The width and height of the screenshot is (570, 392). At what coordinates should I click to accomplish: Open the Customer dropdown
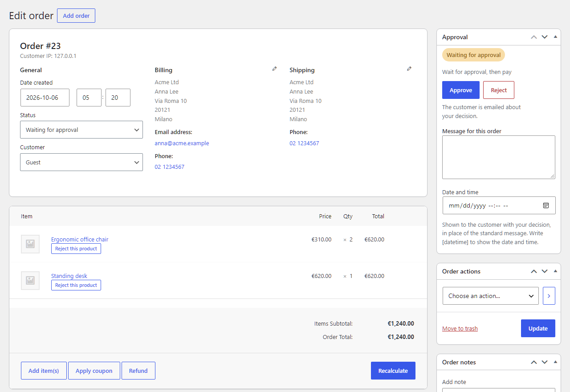pyautogui.click(x=81, y=162)
